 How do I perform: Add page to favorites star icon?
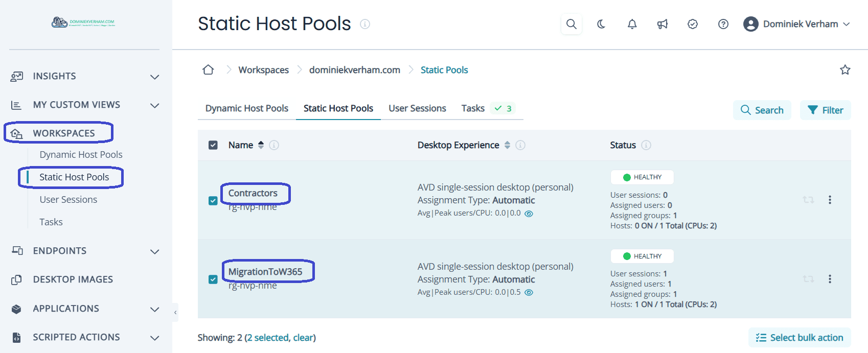(844, 70)
